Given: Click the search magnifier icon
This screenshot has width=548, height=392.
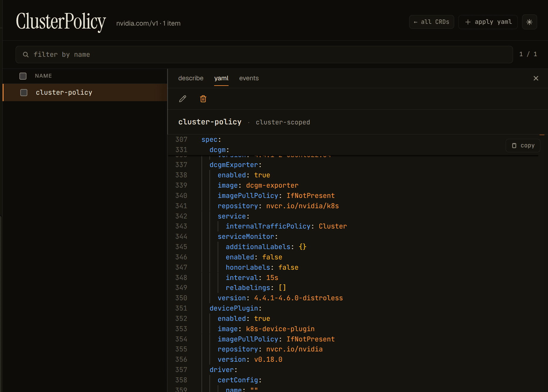Looking at the screenshot, I should pos(26,55).
